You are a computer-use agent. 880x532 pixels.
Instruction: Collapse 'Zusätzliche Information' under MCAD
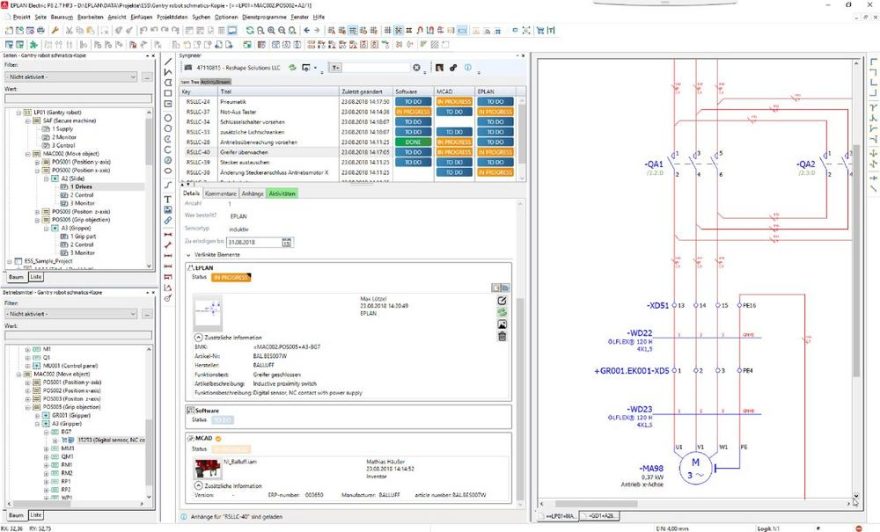coord(198,485)
